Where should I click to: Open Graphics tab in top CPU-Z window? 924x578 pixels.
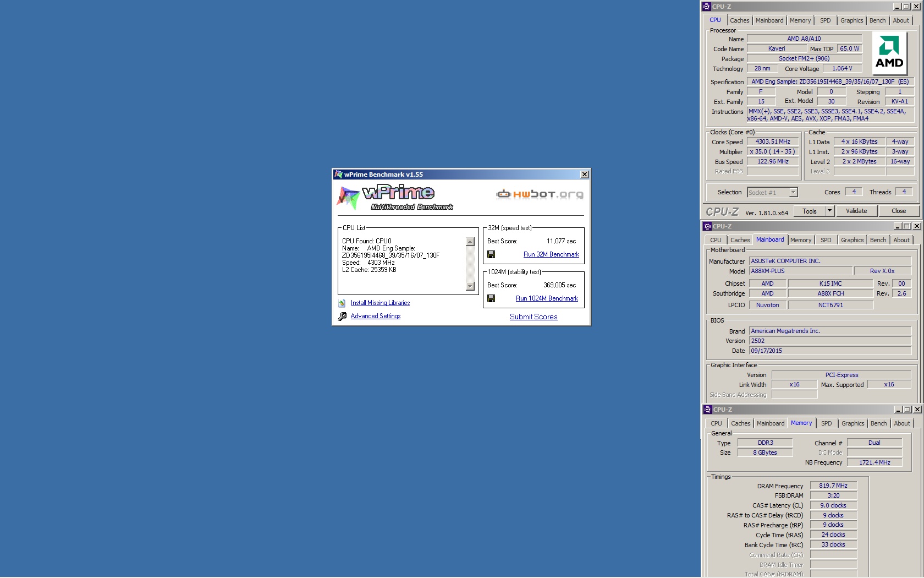[852, 20]
